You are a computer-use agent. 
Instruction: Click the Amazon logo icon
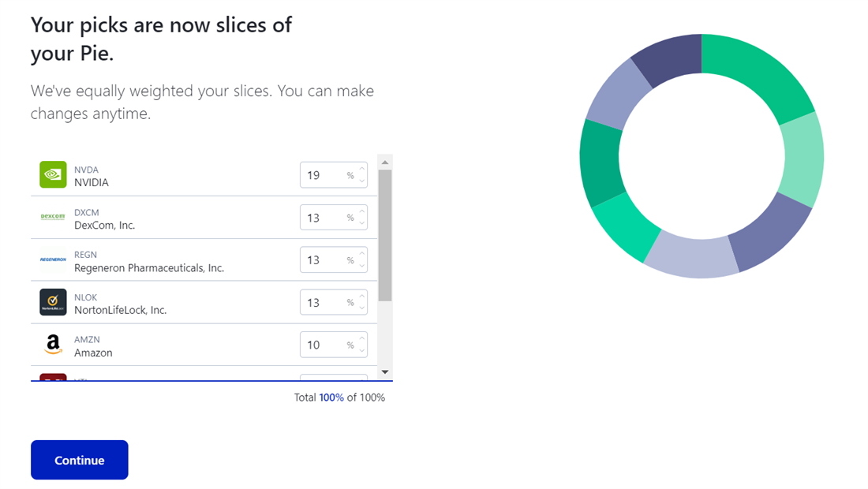52,345
